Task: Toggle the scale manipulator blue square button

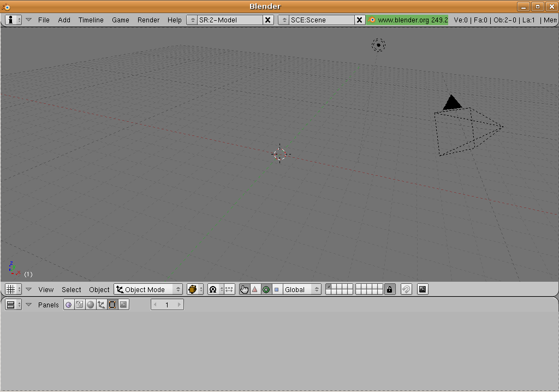Action: pos(277,289)
